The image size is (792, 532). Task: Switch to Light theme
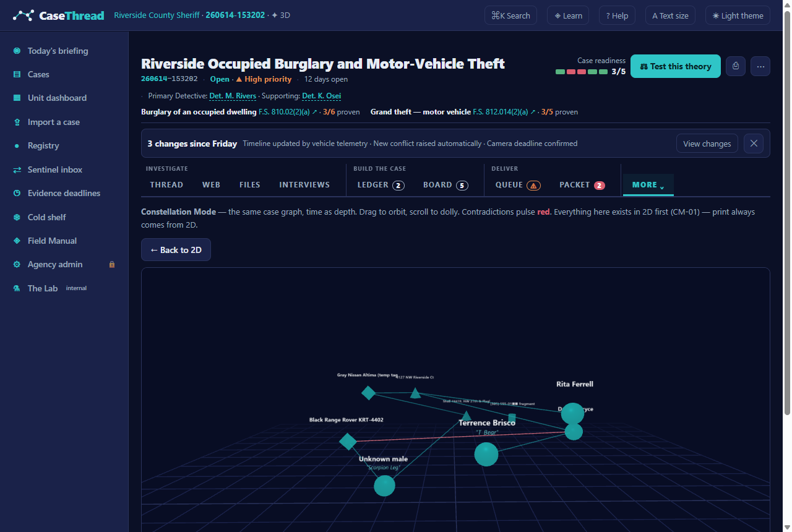[x=738, y=15]
